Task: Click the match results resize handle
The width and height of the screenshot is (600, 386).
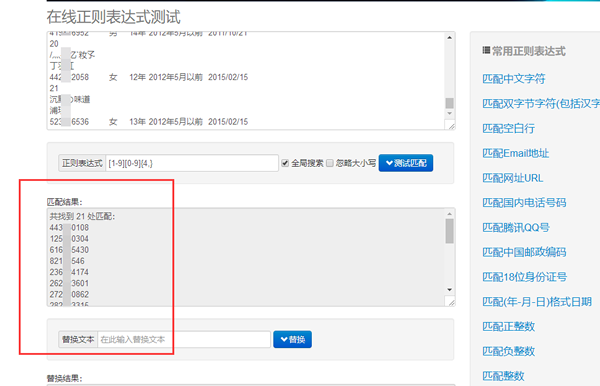Action: pyautogui.click(x=451, y=301)
